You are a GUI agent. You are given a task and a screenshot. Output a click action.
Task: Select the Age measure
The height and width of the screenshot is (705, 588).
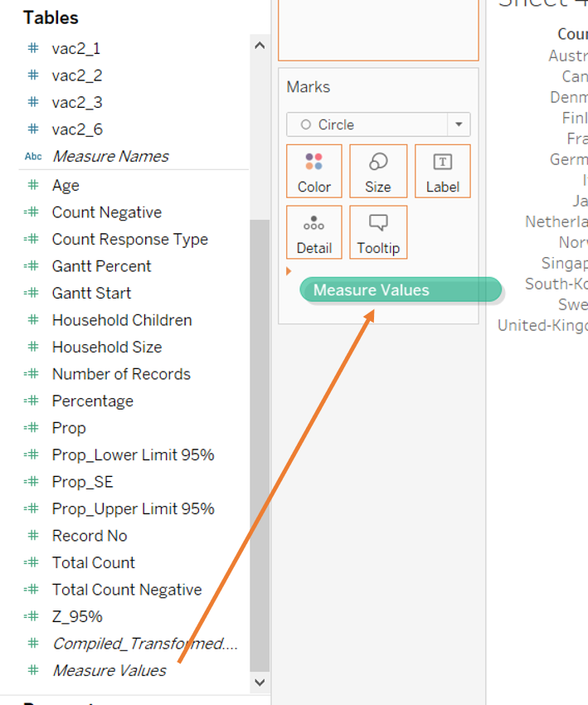pos(66,185)
